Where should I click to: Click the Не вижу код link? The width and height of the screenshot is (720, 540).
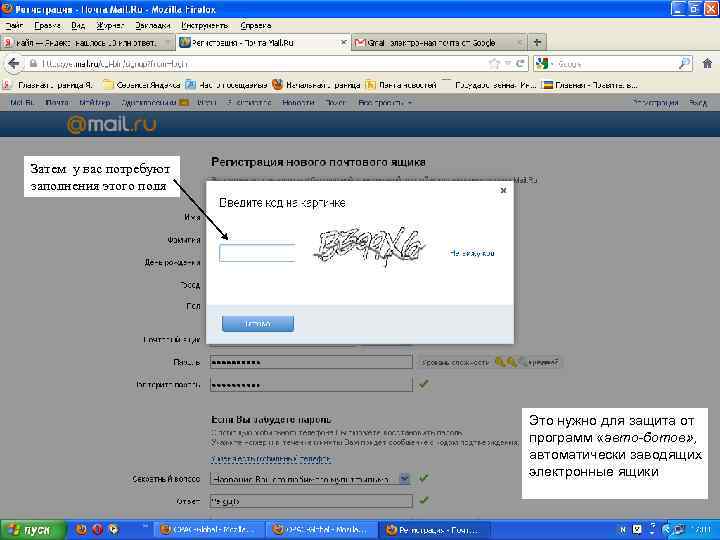[x=472, y=253]
